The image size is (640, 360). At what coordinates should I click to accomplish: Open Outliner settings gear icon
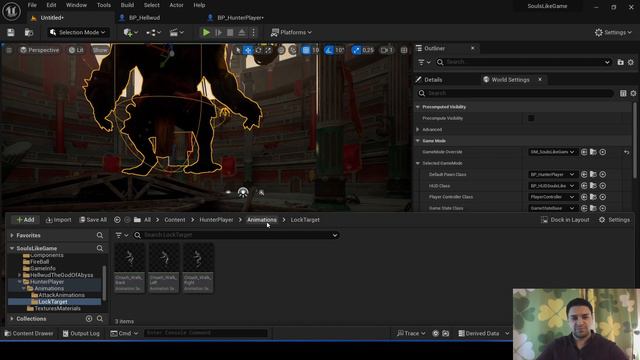point(631,62)
